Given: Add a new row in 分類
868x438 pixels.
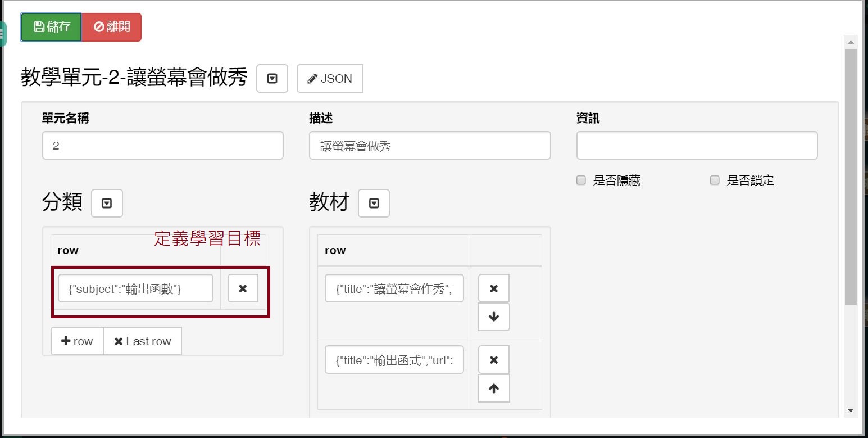Looking at the screenshot, I should pyautogui.click(x=77, y=341).
